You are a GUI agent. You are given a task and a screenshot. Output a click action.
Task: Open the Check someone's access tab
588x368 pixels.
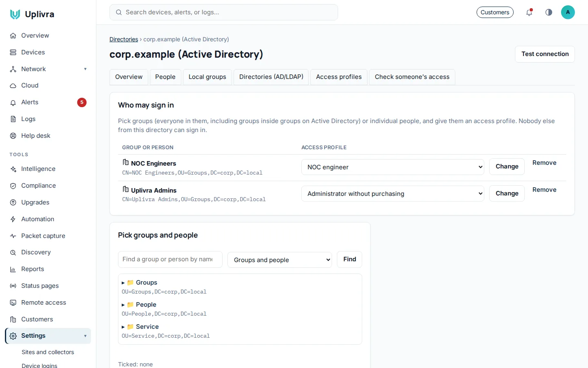tap(412, 77)
